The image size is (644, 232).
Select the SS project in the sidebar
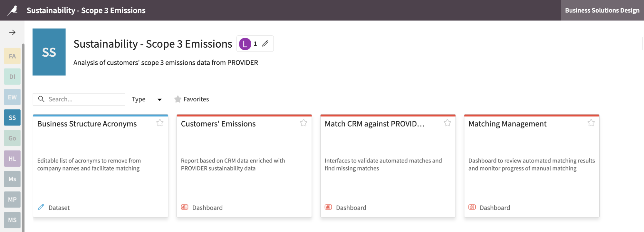pos(12,117)
